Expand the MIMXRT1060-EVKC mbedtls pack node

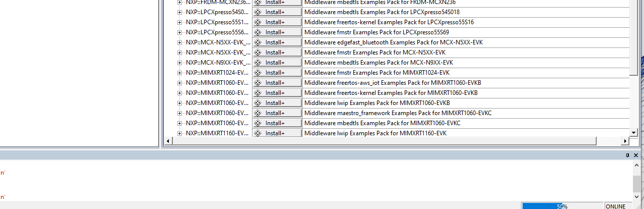(180, 123)
